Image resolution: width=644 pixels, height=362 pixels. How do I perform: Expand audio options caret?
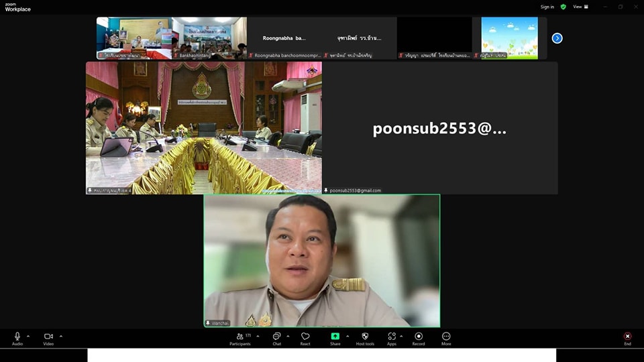pos(28,336)
